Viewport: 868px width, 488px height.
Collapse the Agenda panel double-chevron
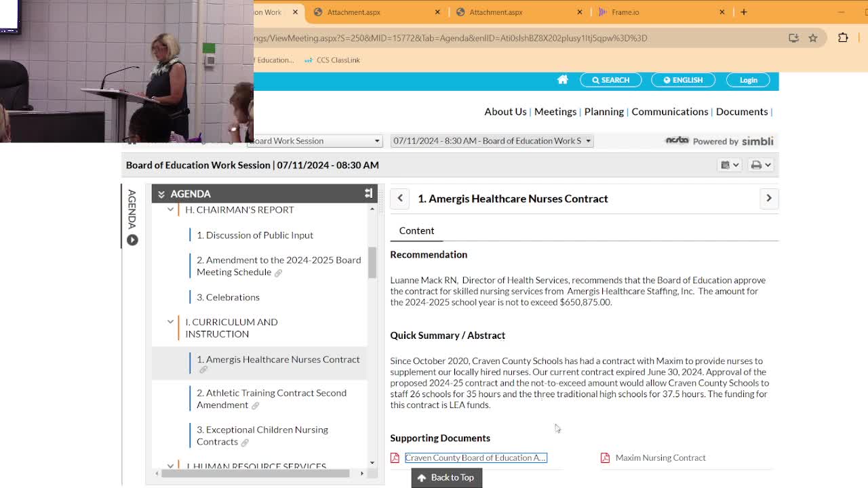pos(161,195)
